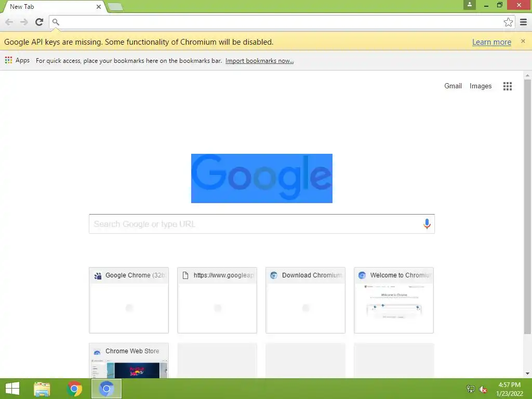Click the scrollbar up arrow
This screenshot has height=399, width=532.
tap(527, 75)
